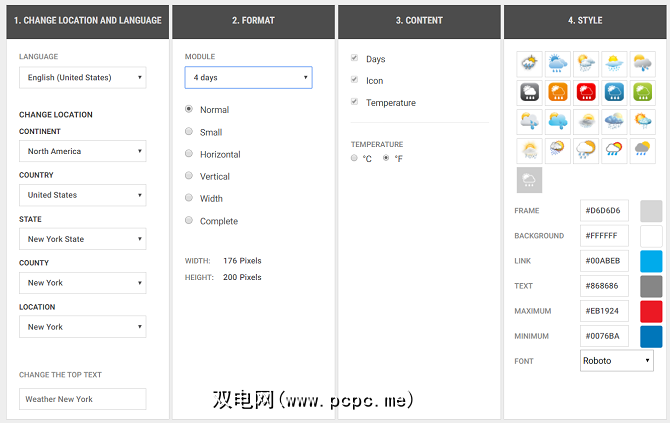Click the Frame hex value field

pos(604,211)
